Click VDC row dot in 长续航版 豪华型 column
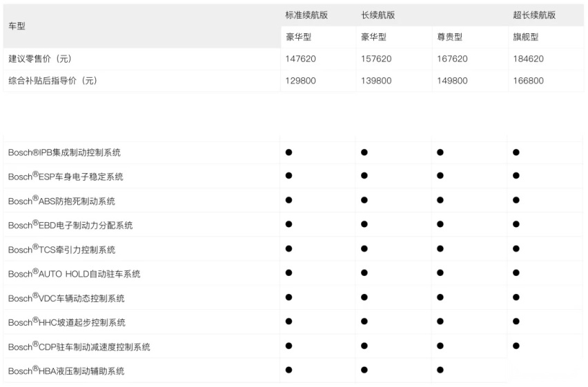Screen dimensions: 588x387 [364, 297]
